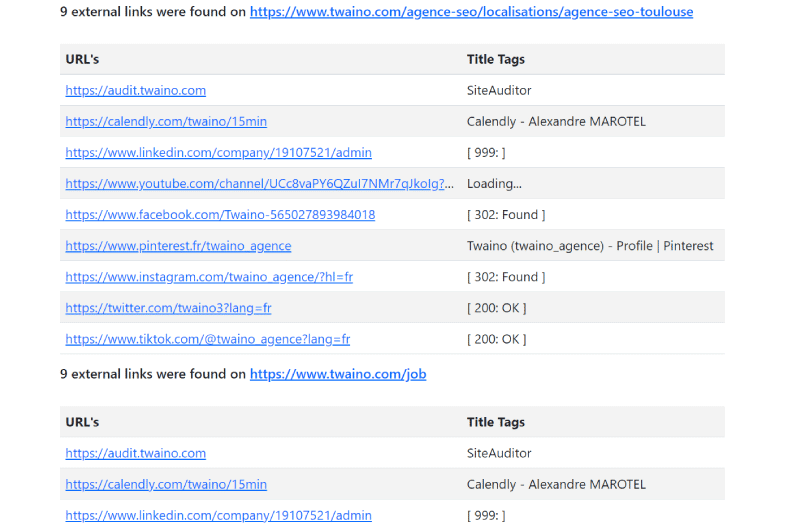This screenshot has width=800, height=530.
Task: Open the Pinterest twaino_agence link
Action: 178,246
